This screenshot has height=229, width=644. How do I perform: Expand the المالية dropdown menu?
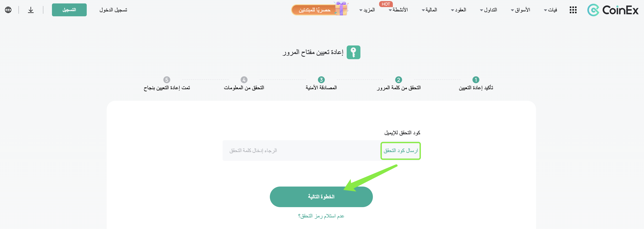click(429, 10)
